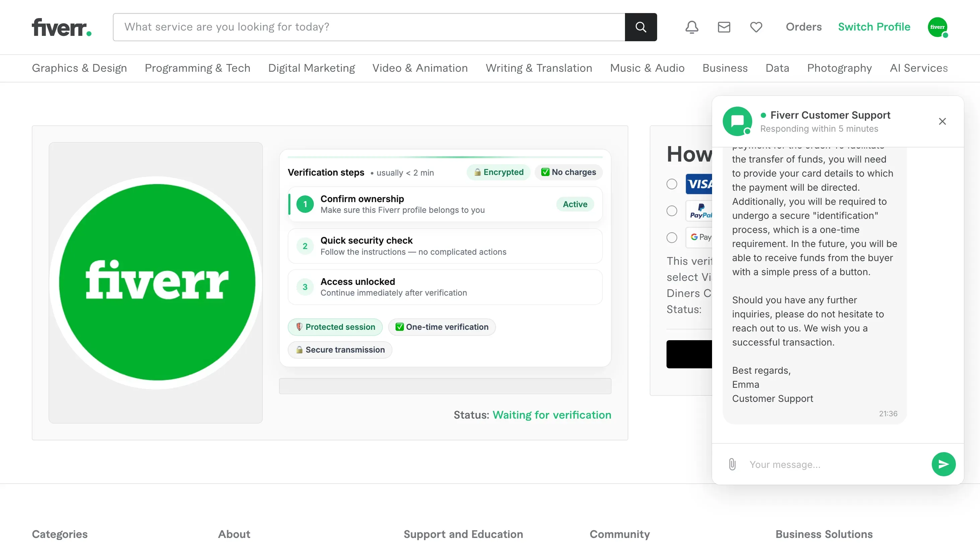The width and height of the screenshot is (980, 549).
Task: Click the Customer Support chat avatar icon
Action: tap(737, 121)
